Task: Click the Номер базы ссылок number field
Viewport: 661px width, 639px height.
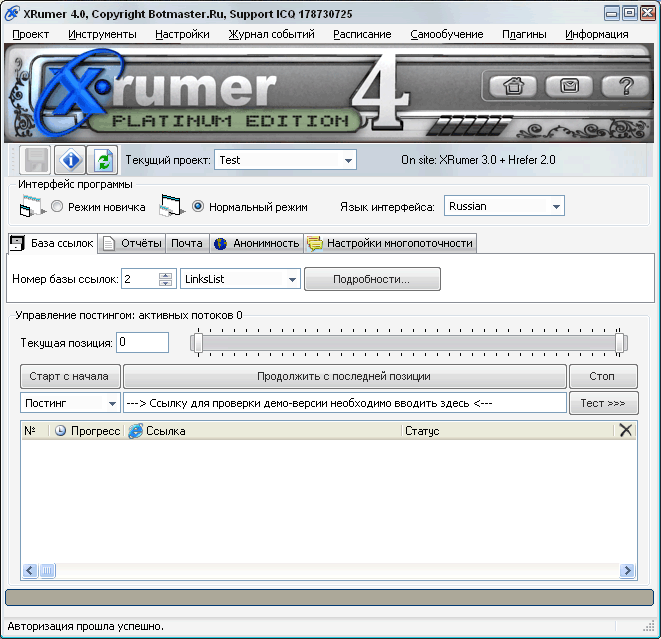Action: 140,279
